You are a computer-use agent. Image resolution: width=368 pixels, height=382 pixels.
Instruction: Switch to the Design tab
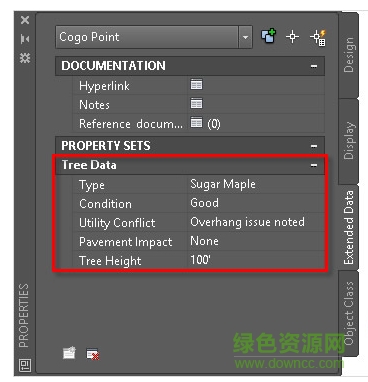348,55
